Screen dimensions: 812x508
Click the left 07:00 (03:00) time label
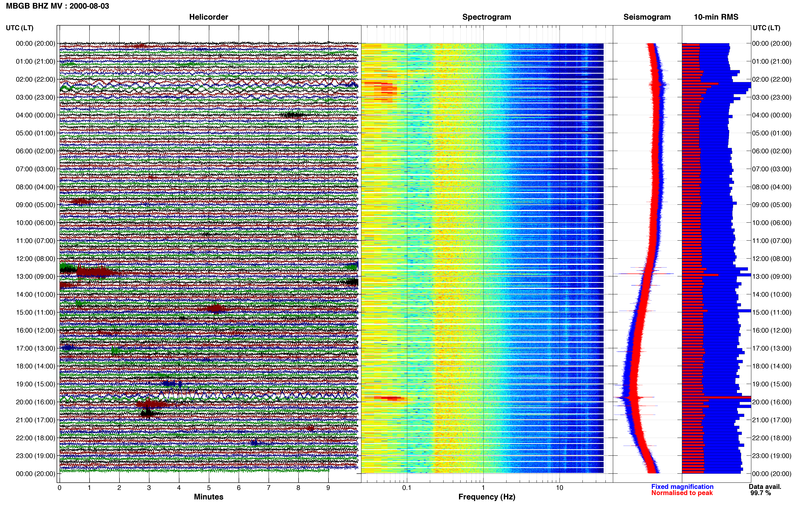36,169
